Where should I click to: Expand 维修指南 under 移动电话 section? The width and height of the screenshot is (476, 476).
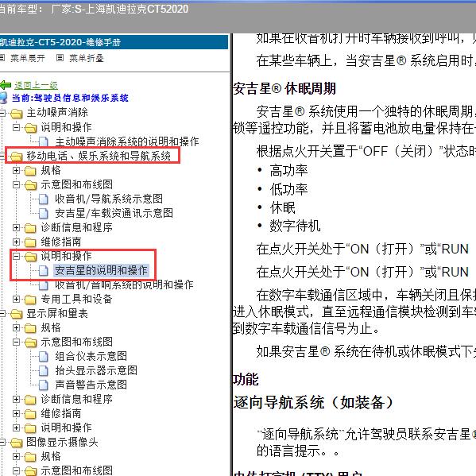[x=16, y=242]
